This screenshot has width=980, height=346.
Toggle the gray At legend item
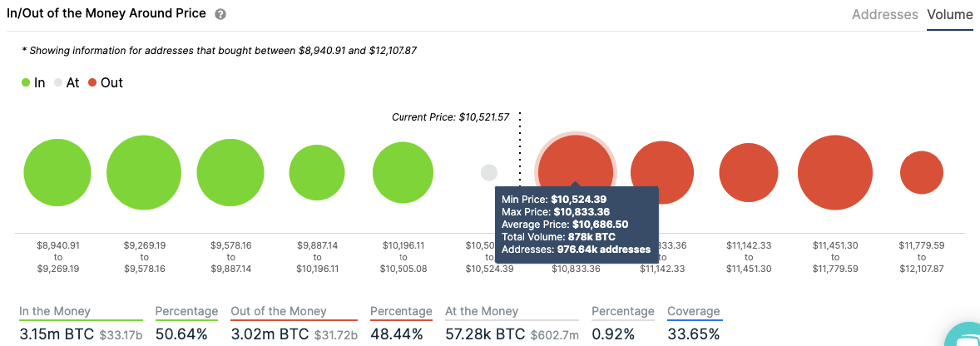tap(67, 83)
